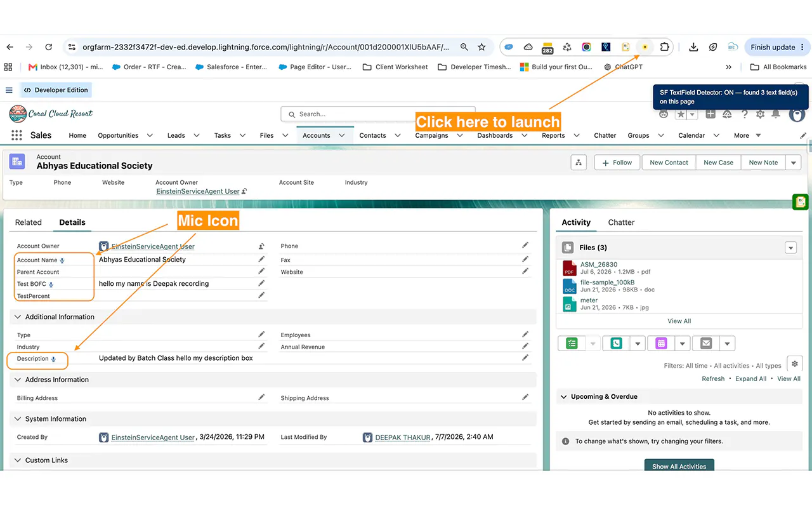Image resolution: width=812 pixels, height=508 pixels.
Task: Click the New Case button
Action: [x=718, y=163]
